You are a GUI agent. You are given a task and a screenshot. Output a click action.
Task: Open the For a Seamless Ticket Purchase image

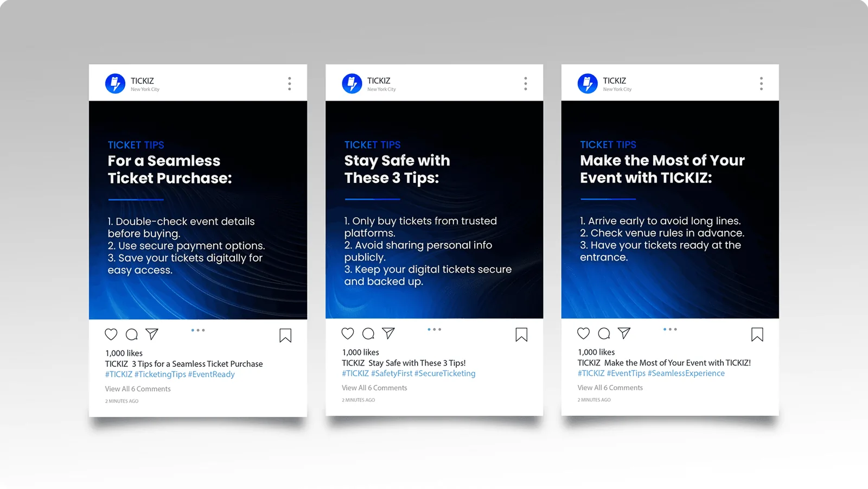tap(198, 210)
